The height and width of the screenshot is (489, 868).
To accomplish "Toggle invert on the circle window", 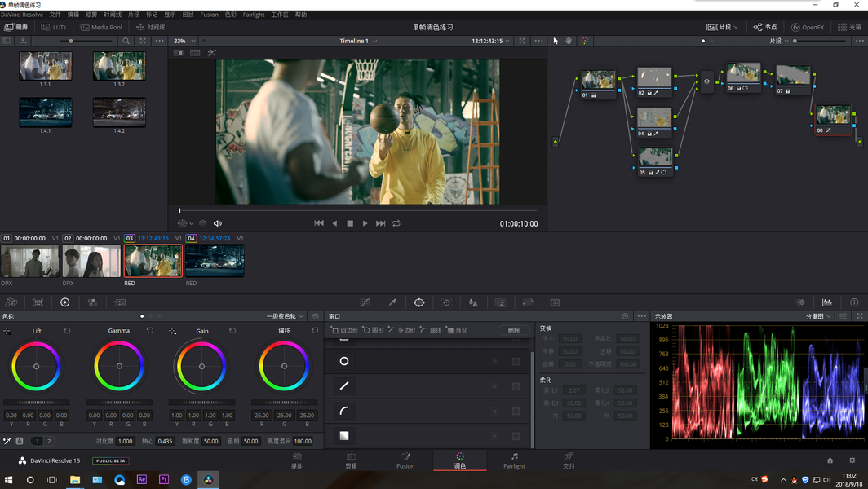I will [x=494, y=361].
